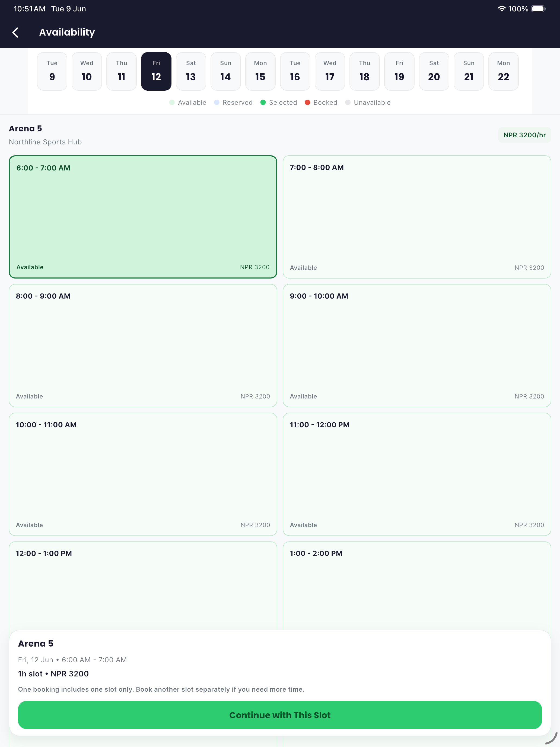The image size is (560, 747).
Task: Select Sat 13 date
Action: point(191,71)
